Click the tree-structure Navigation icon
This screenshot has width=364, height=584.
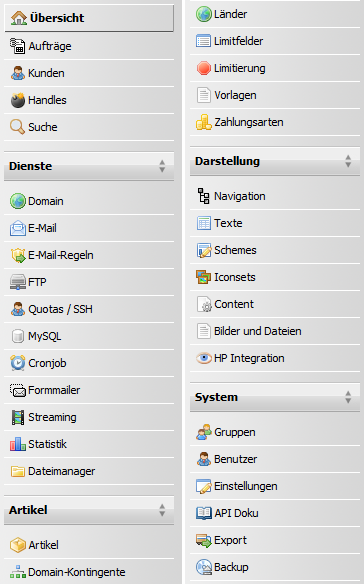tap(203, 196)
